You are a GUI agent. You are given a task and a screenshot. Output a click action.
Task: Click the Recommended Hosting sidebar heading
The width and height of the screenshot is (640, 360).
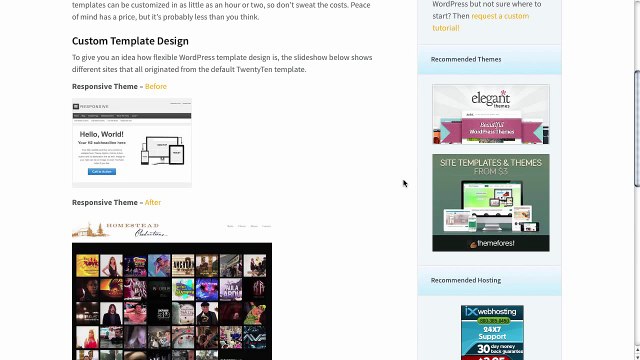(466, 280)
